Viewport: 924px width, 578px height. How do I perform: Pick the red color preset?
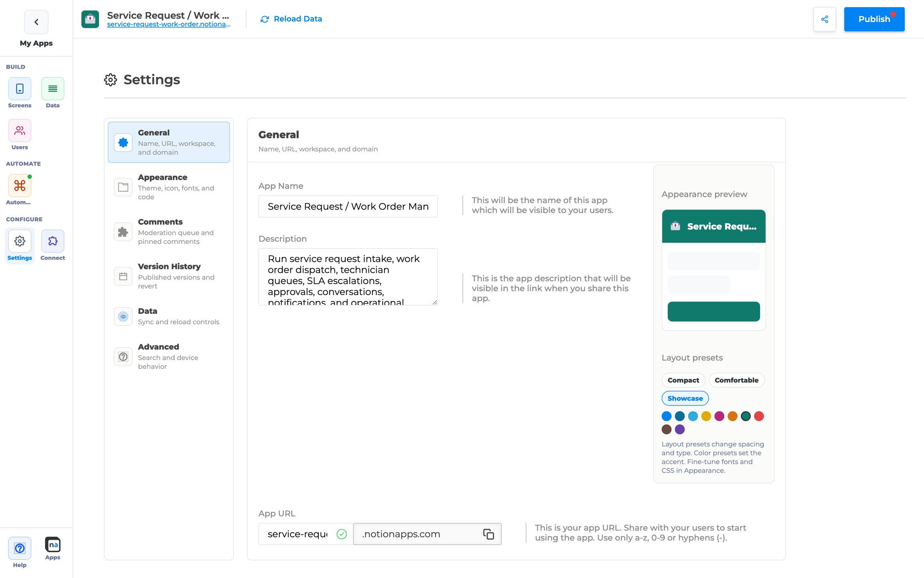click(759, 416)
